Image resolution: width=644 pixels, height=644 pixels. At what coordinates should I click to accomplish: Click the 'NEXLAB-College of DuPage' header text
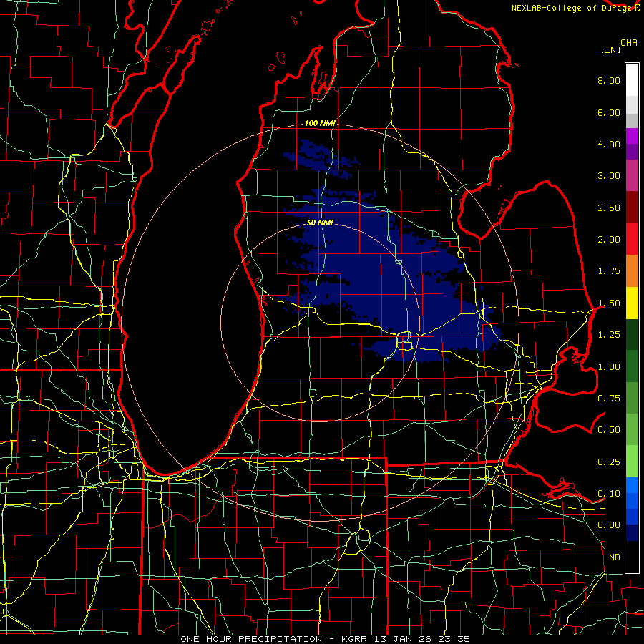pyautogui.click(x=570, y=8)
